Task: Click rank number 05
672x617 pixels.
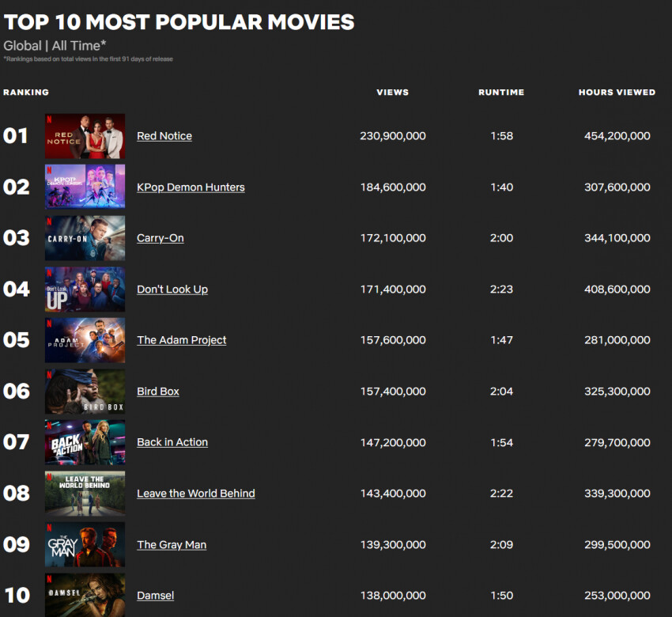Action: [x=17, y=340]
